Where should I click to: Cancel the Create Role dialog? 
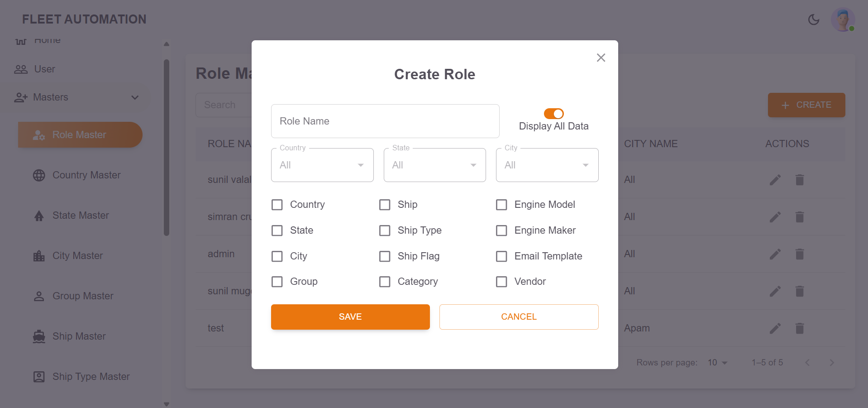click(518, 317)
